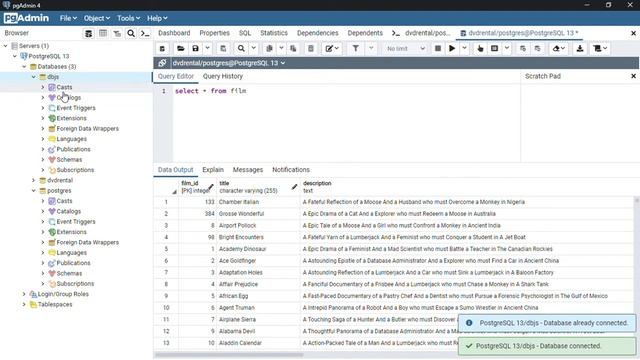
Task: Expand the Login/Group Roles node
Action: coord(24,294)
